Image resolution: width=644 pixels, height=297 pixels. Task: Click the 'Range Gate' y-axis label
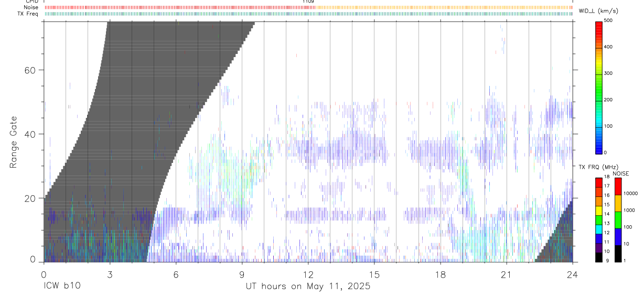tap(14, 142)
